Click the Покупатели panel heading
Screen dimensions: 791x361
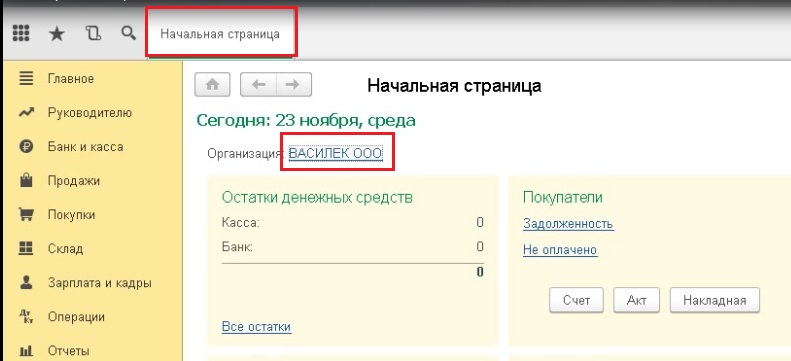(563, 197)
